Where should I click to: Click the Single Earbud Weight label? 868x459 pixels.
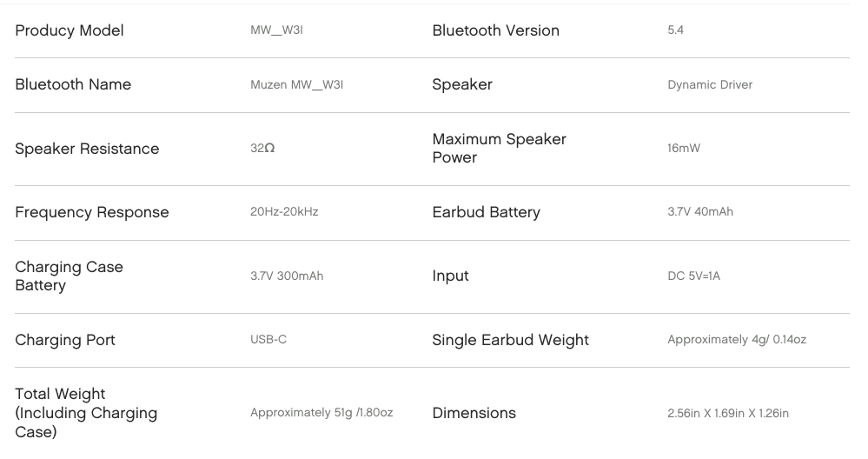tap(510, 340)
